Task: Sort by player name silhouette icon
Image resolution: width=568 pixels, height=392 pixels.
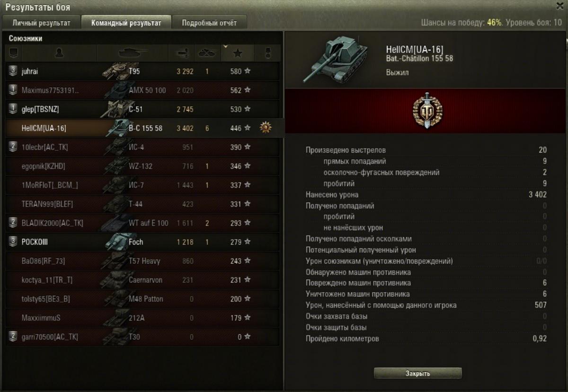Action: [59, 53]
